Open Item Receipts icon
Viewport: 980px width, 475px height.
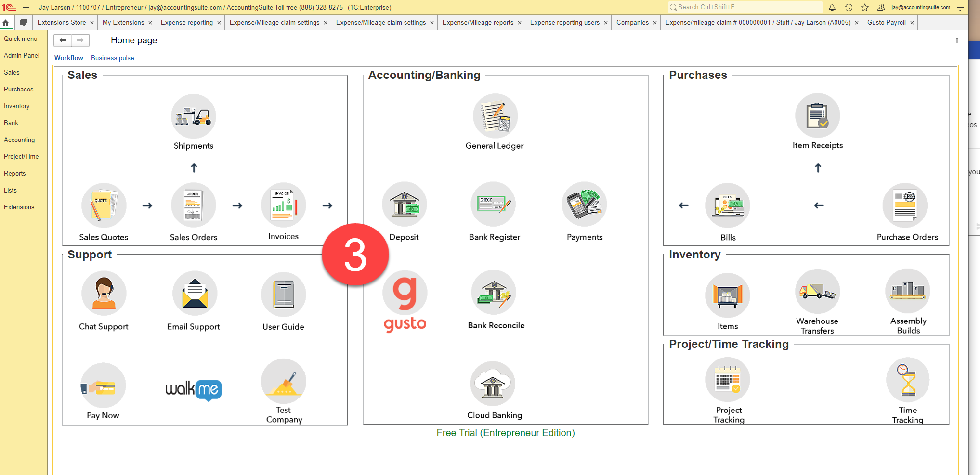pos(818,116)
